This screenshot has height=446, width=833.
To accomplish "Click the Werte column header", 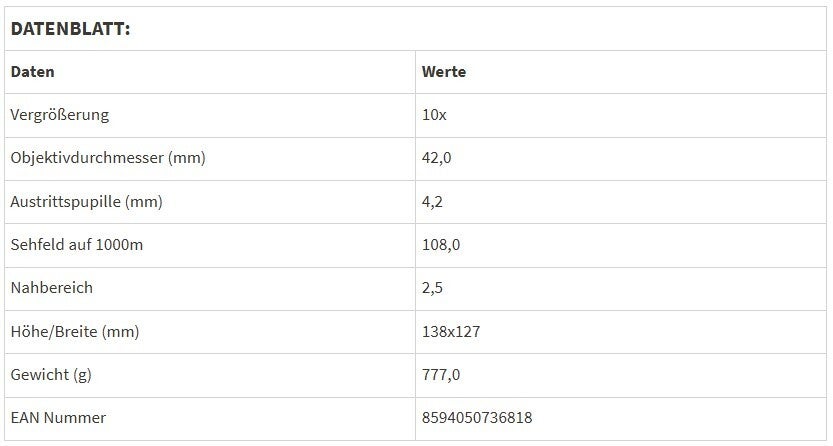I will point(444,72).
